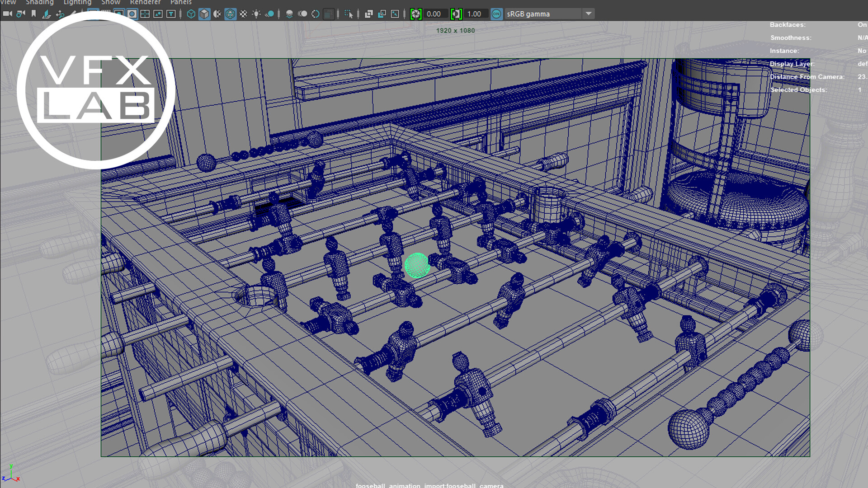This screenshot has width=868, height=488.
Task: Open the Show menu
Action: (x=111, y=3)
